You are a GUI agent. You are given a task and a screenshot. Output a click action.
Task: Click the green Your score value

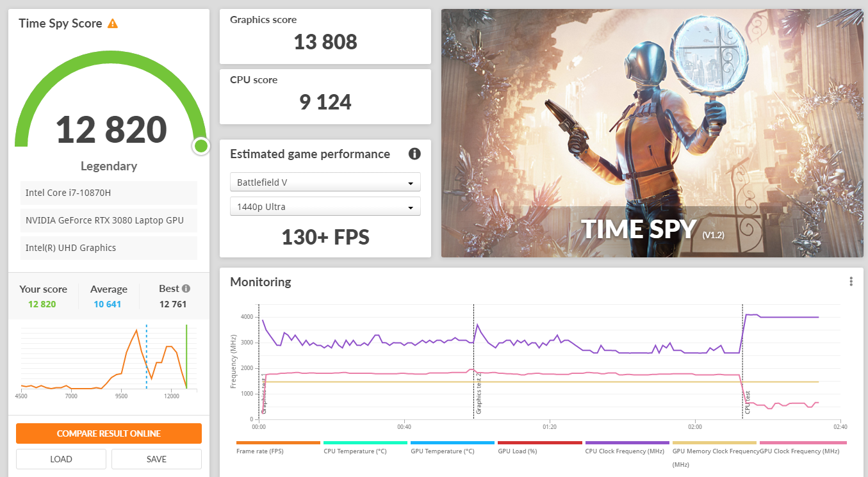(x=42, y=304)
